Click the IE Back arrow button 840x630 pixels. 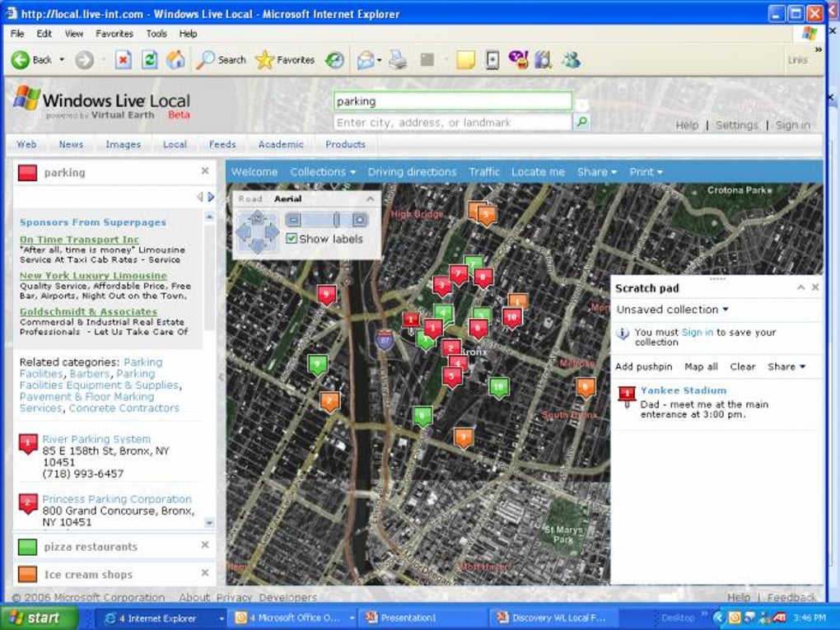click(x=21, y=60)
